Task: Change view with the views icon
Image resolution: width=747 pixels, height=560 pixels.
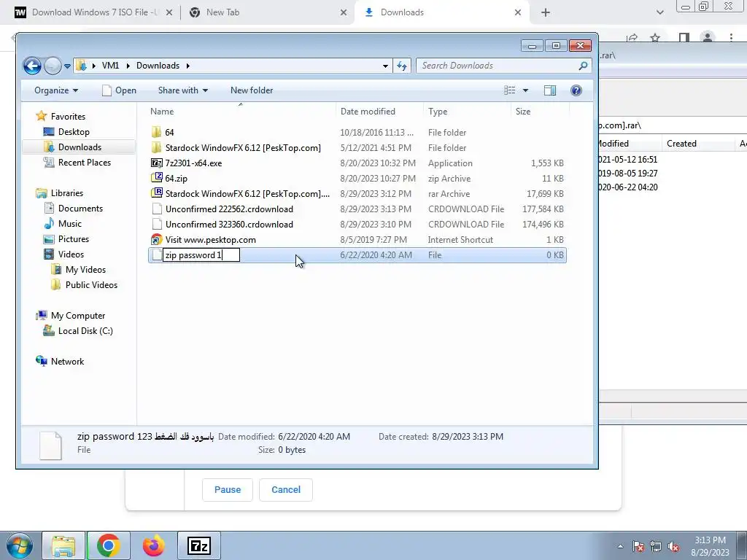Action: point(510,90)
